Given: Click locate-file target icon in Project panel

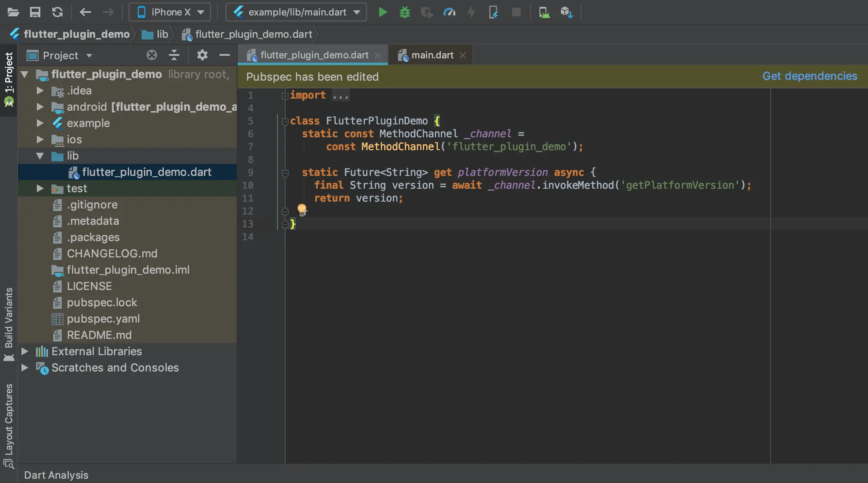Looking at the screenshot, I should tap(151, 55).
